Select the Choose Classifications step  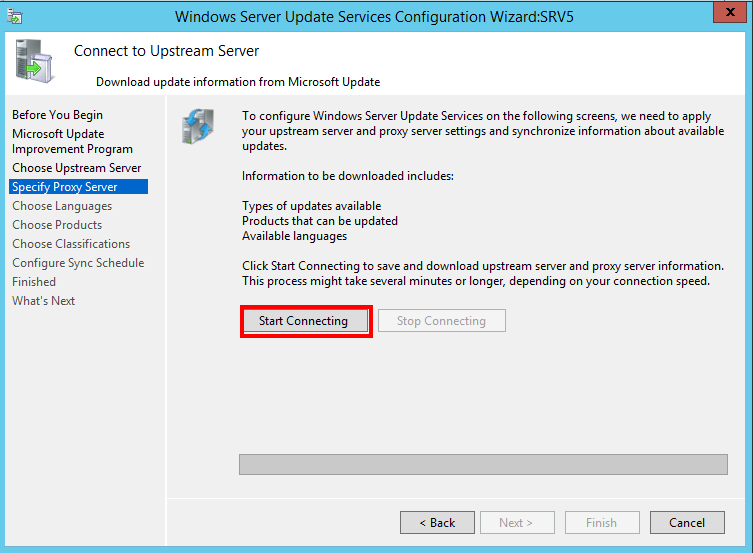tap(71, 244)
